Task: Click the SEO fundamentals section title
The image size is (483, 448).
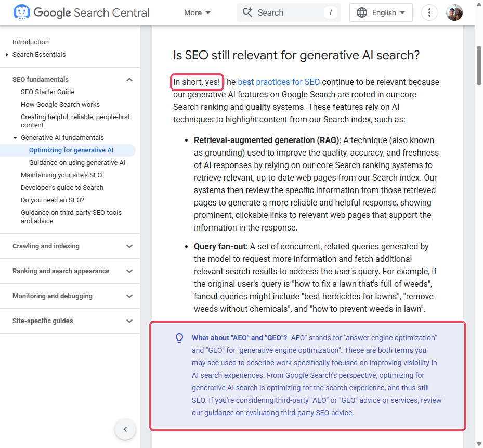Action: coord(41,80)
